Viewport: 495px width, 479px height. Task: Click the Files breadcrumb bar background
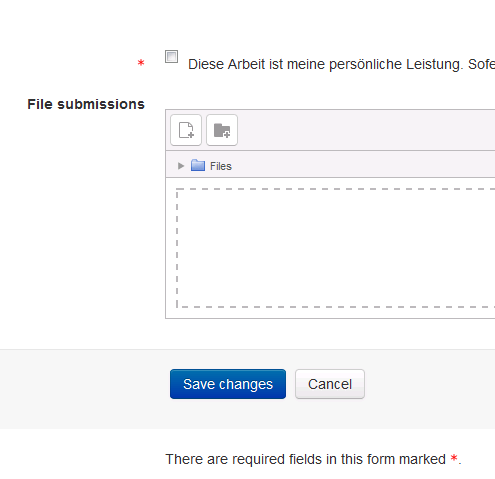(363, 164)
